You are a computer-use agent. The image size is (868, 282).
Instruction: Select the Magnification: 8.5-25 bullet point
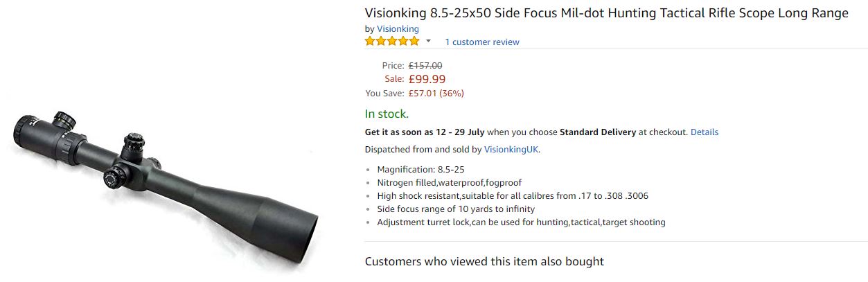420,170
